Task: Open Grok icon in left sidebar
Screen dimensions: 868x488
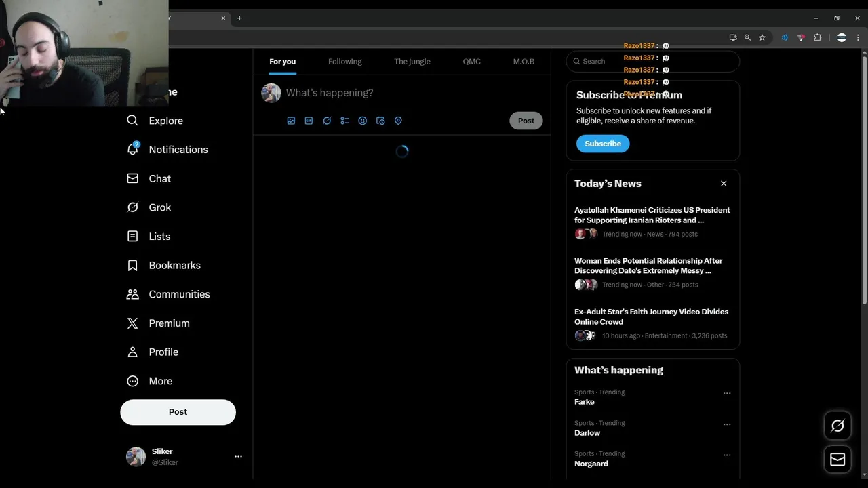Action: (x=132, y=207)
